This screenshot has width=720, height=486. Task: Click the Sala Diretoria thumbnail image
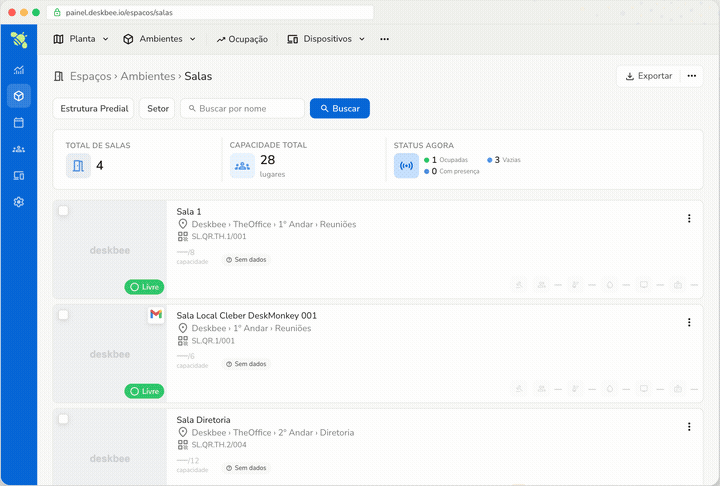tap(110, 447)
